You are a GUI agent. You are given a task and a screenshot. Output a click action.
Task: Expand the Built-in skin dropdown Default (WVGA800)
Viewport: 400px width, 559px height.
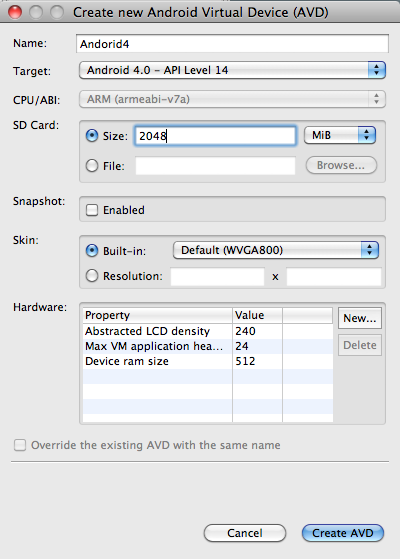point(276,250)
